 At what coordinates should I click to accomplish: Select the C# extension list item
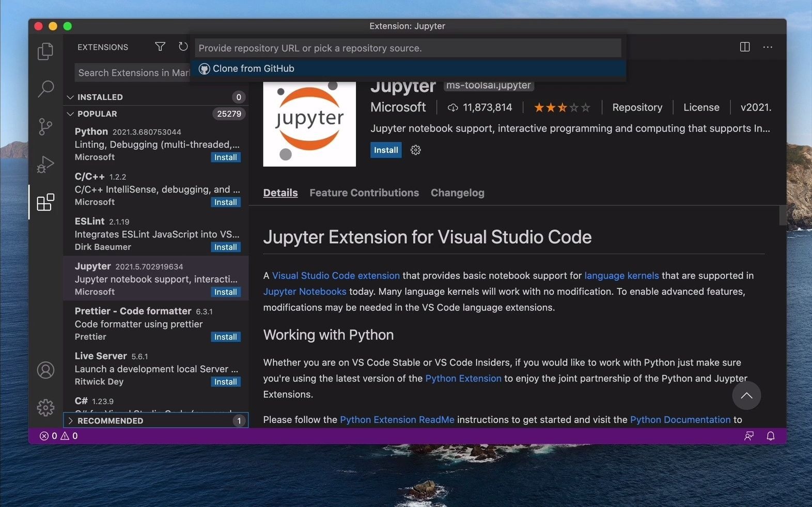click(x=155, y=402)
